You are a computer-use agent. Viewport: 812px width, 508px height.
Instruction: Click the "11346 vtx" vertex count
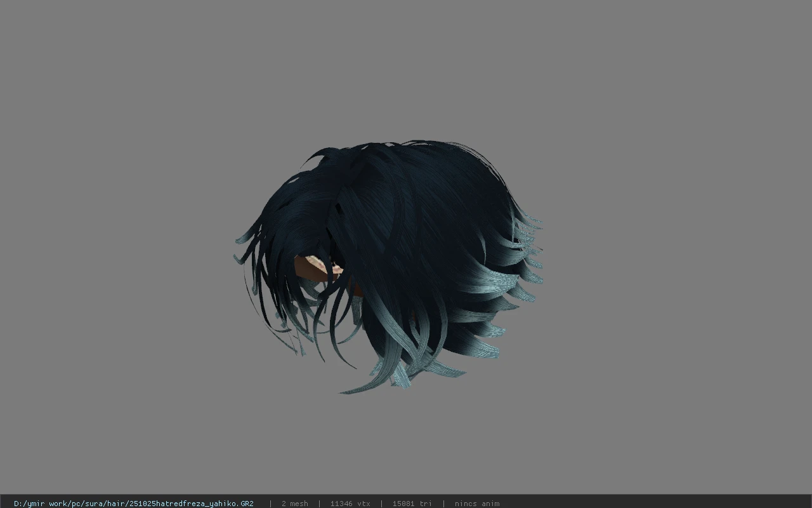[350, 504]
